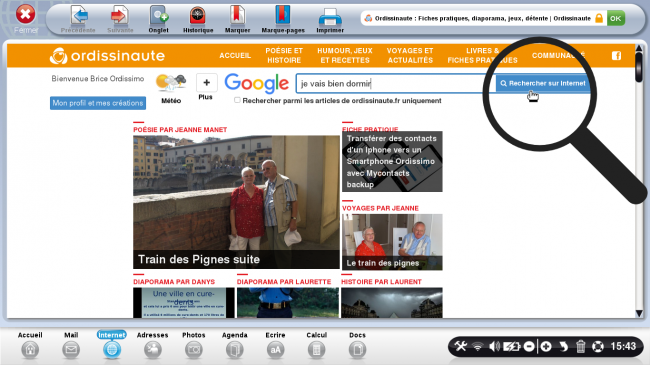Click the Plus add button
The height and width of the screenshot is (365, 650).
point(206,83)
